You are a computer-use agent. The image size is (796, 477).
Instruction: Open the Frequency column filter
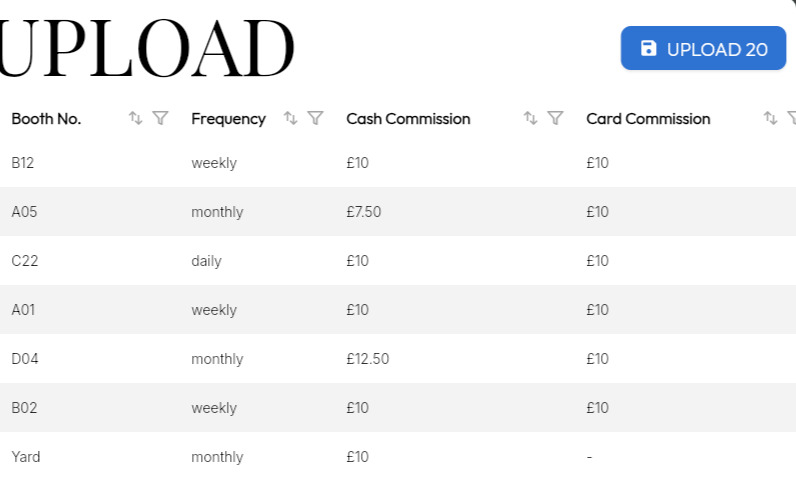pyautogui.click(x=315, y=118)
